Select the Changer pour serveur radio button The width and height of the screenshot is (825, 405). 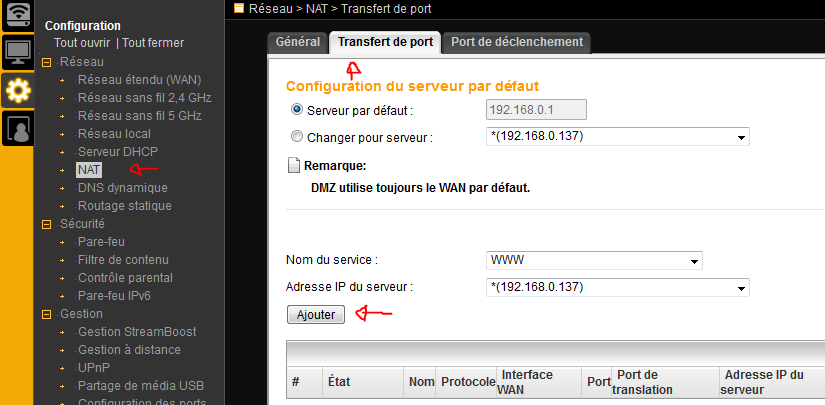click(x=296, y=137)
